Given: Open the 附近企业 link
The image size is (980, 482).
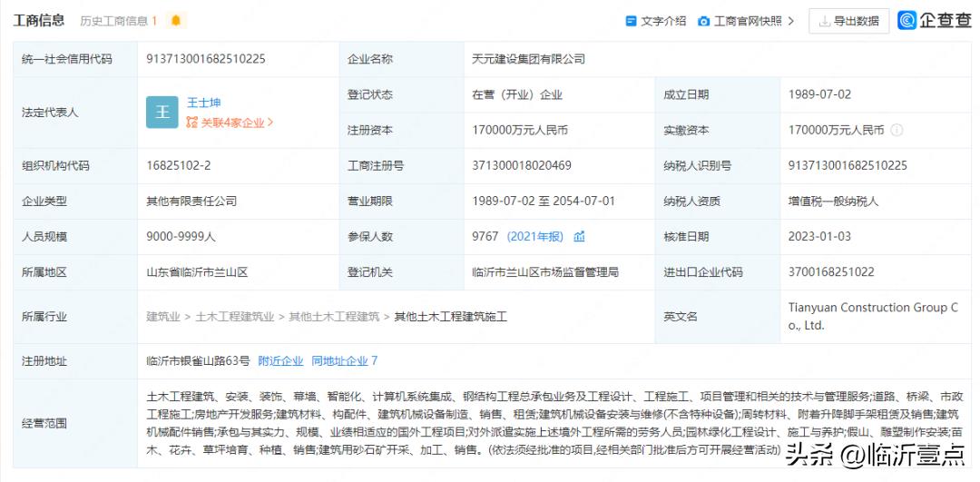Looking at the screenshot, I should point(280,360).
